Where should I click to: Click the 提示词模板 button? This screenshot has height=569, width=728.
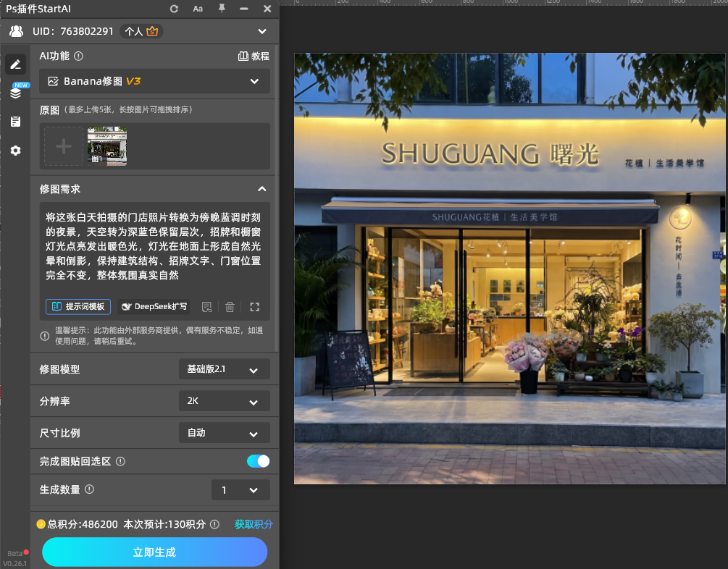pos(78,307)
